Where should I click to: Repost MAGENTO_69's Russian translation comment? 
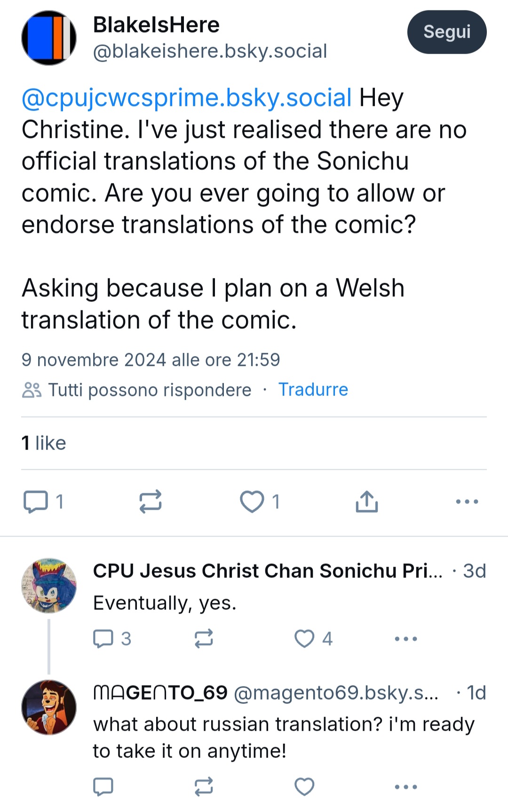(x=204, y=787)
